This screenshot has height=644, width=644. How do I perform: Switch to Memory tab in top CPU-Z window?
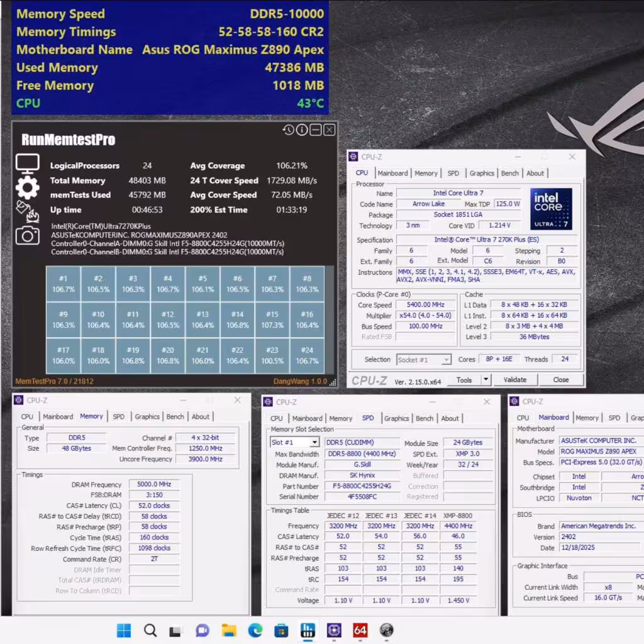coord(426,174)
